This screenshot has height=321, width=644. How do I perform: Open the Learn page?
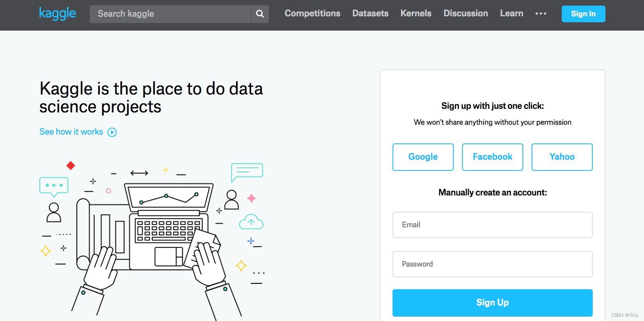pos(511,14)
